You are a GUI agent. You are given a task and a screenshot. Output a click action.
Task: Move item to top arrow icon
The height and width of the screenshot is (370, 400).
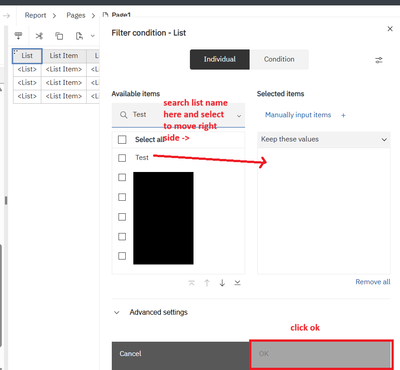(x=192, y=283)
